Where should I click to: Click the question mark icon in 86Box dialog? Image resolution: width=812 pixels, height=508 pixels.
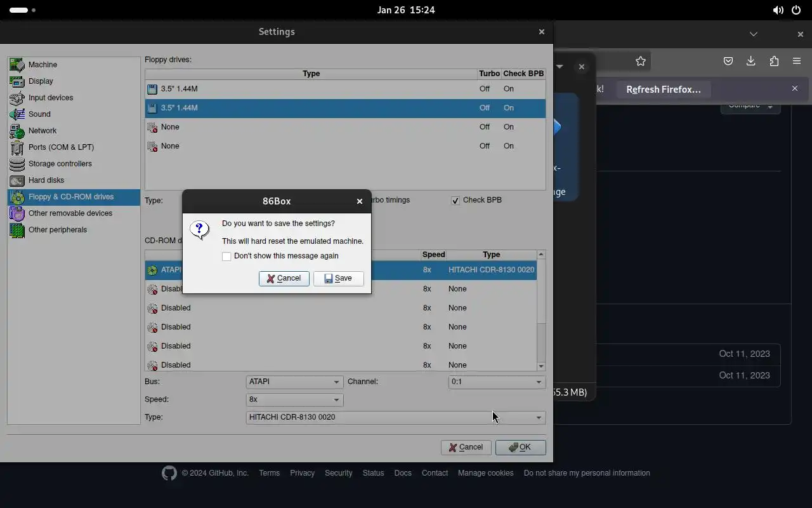click(200, 230)
